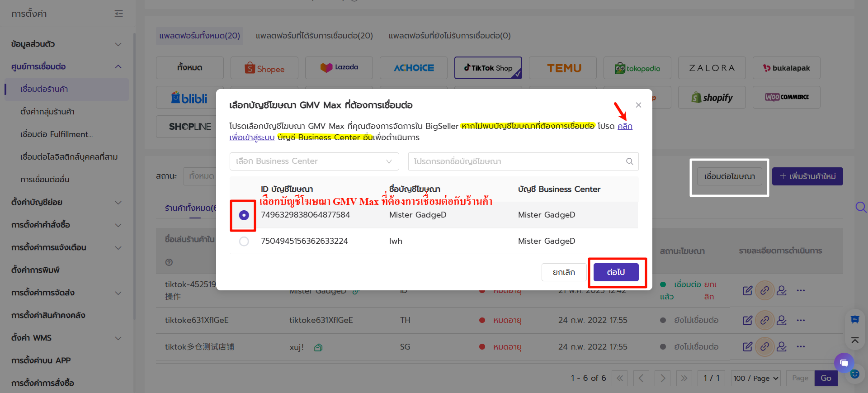Switch to แพลตฟอร์มทั้งหมด(20) tab
The width and height of the screenshot is (868, 393).
click(x=200, y=36)
